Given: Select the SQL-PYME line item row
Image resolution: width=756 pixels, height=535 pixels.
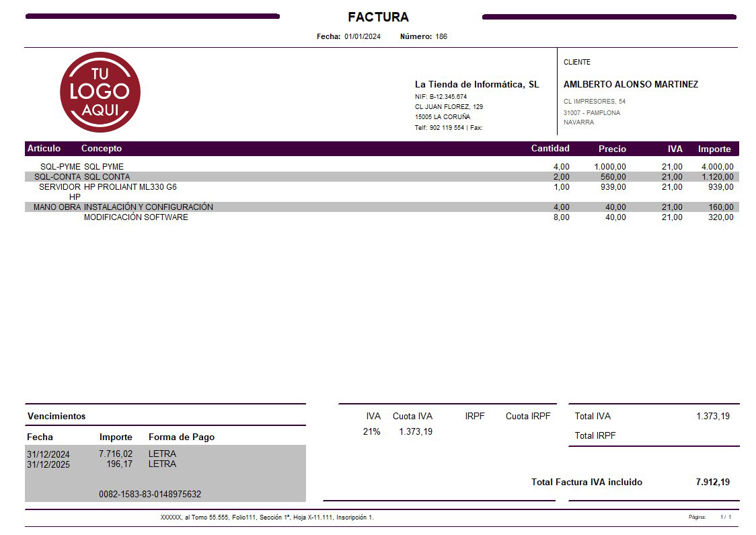Looking at the screenshot, I should 269,166.
